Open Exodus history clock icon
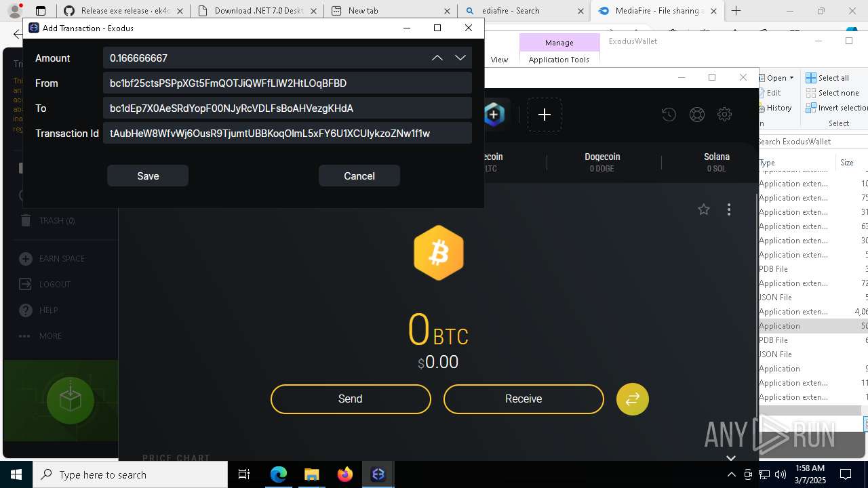Image resolution: width=868 pixels, height=488 pixels. coord(669,115)
